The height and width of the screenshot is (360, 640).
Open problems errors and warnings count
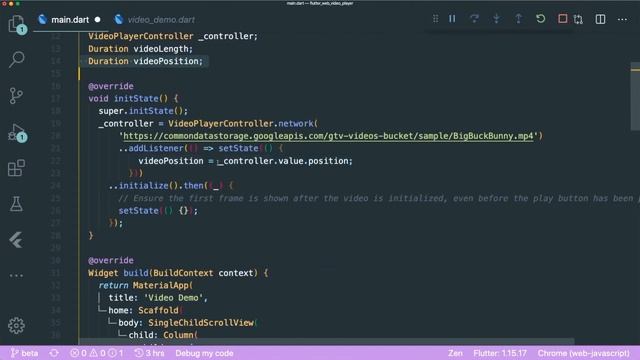(x=97, y=353)
